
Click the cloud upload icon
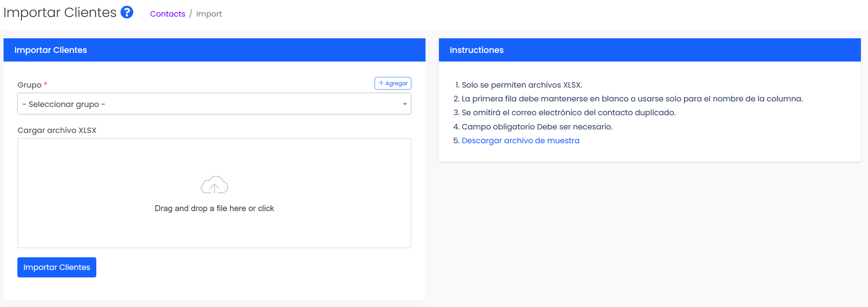click(214, 185)
